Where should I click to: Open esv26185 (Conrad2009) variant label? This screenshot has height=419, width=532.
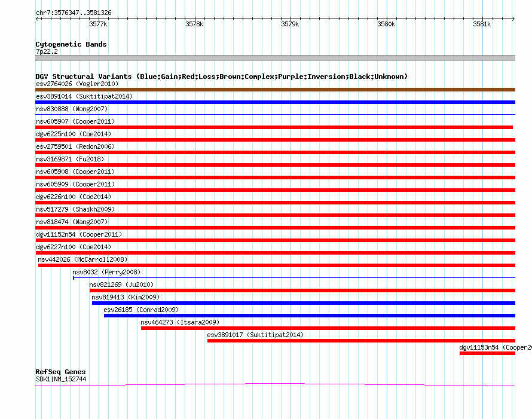(x=141, y=310)
